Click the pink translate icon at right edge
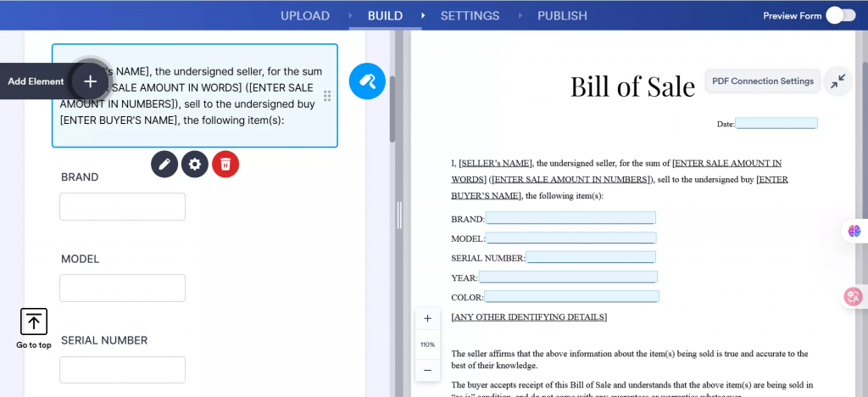Image resolution: width=868 pixels, height=397 pixels. point(853,297)
